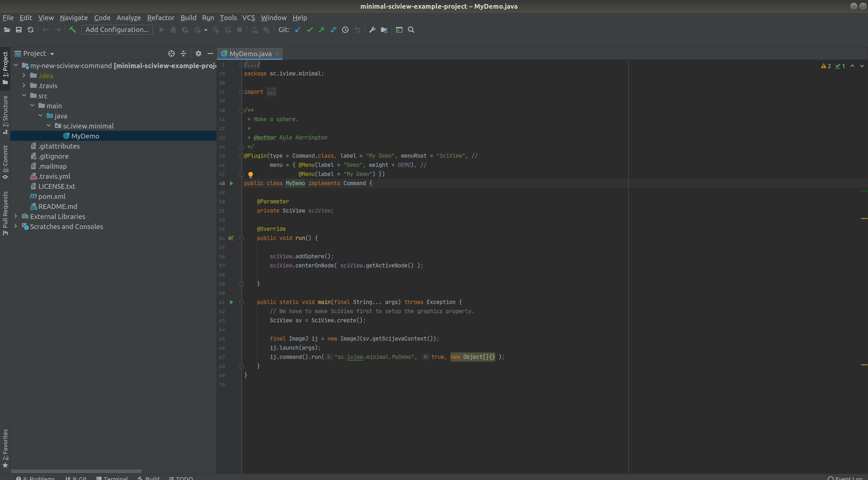Open the Refactor menu
868x480 pixels.
tap(161, 18)
